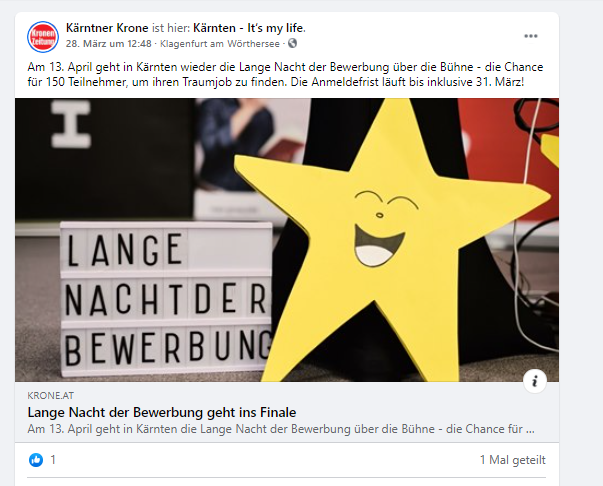This screenshot has height=486, width=603.
Task: View reactions by clicking the count 1
Action: (53, 460)
